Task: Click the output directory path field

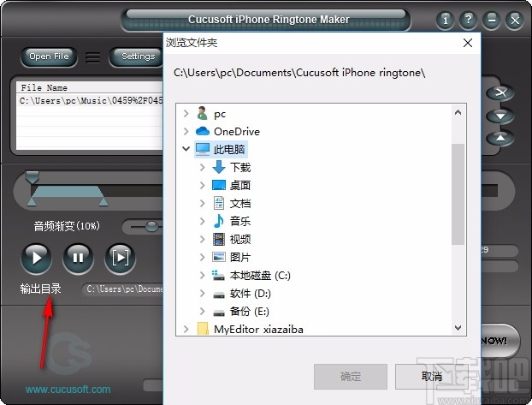Action: (x=123, y=289)
